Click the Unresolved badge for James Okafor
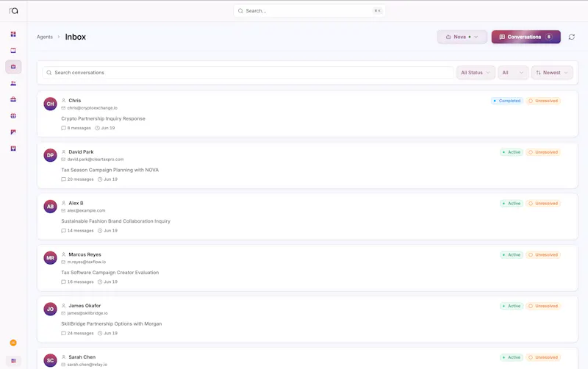 (543, 306)
